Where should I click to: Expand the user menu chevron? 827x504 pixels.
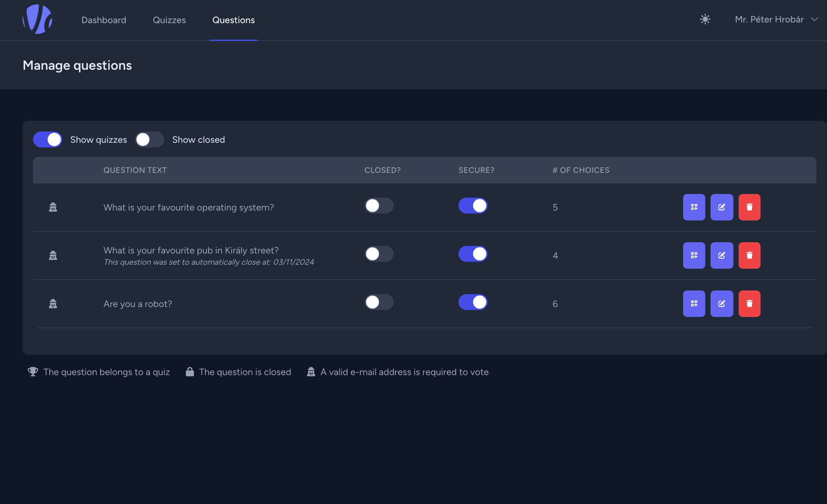814,19
